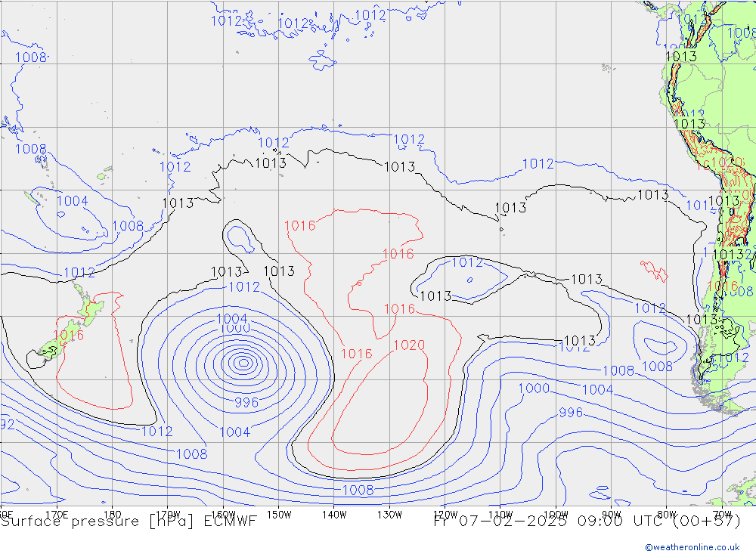756x554 pixels.
Task: Click the 1008 label in the top-left corner
Action: [30, 57]
